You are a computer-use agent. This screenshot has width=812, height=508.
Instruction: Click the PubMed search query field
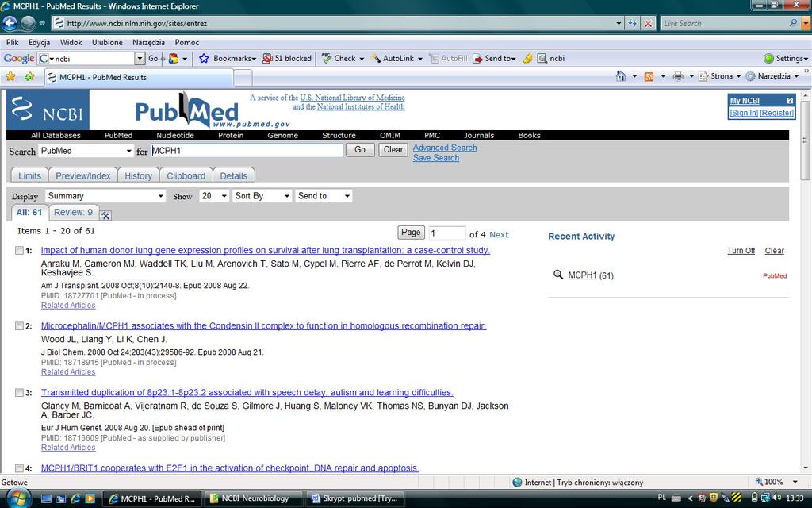[x=247, y=151]
